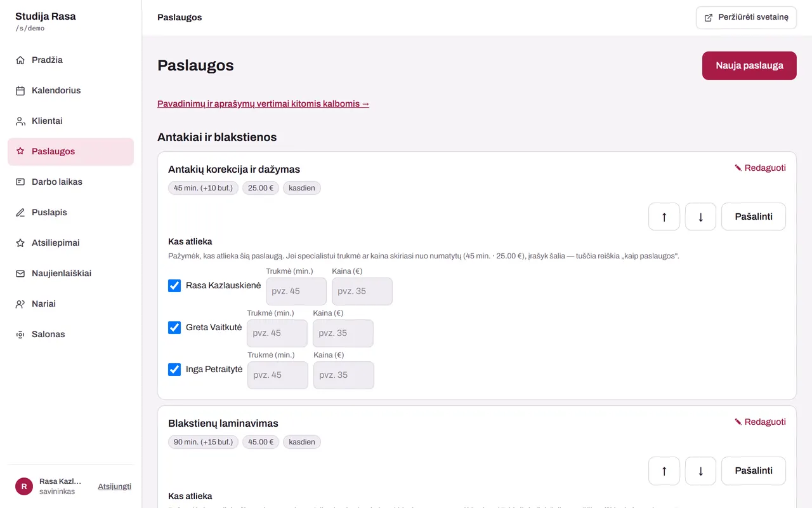
Task: Click the Antakiai ir blakstienos heading
Action: [x=217, y=137]
